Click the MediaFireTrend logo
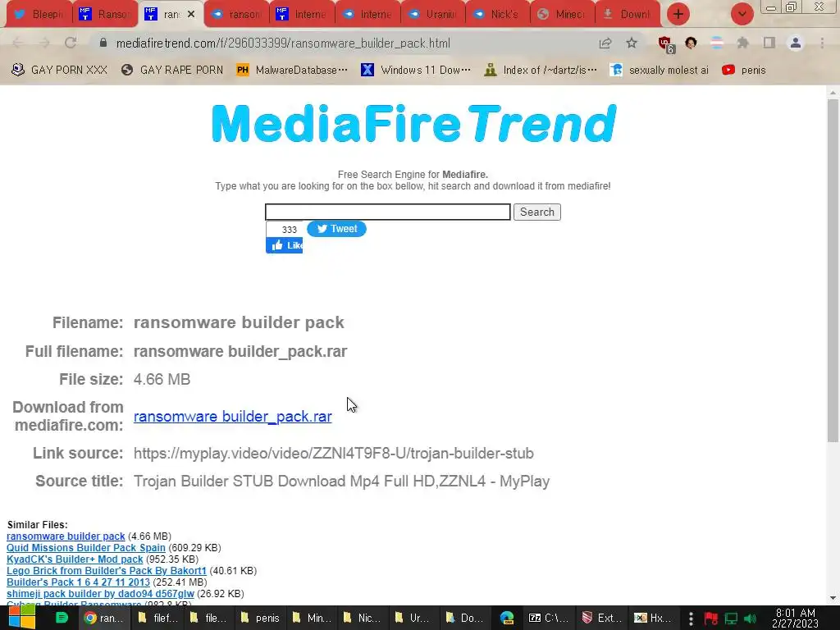840x630 pixels. [x=413, y=124]
